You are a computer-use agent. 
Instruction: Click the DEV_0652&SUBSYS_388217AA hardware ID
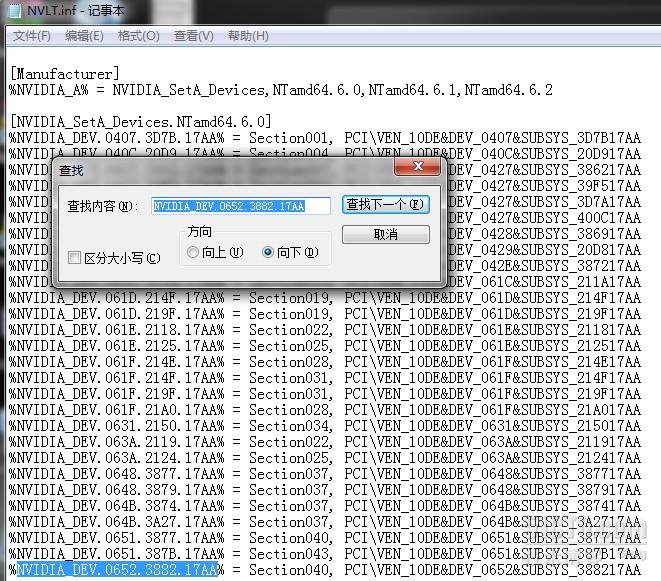[545, 570]
